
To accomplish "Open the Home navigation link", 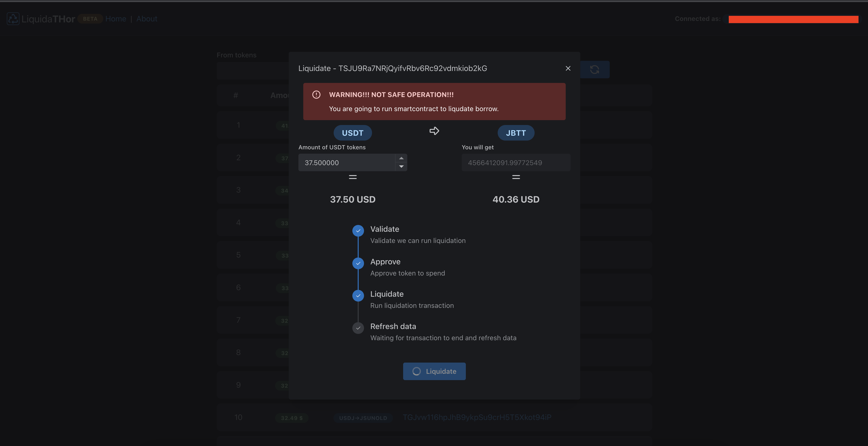I will tap(116, 19).
